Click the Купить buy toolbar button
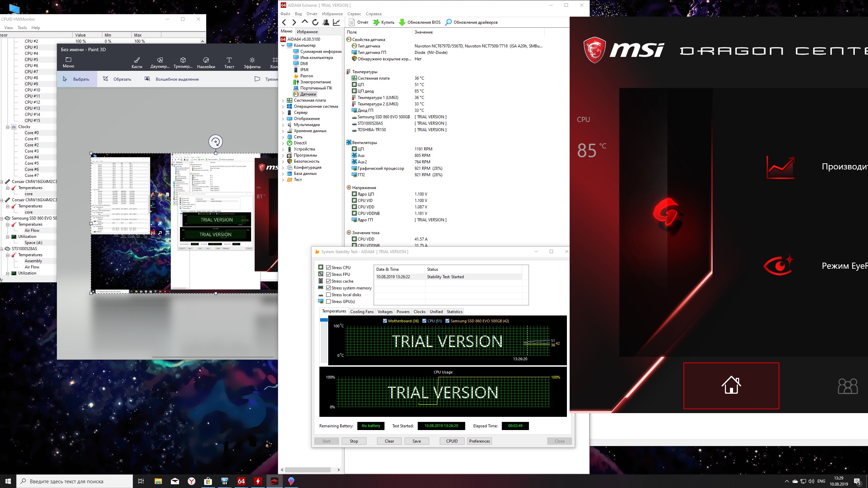868x488 pixels. coord(384,22)
